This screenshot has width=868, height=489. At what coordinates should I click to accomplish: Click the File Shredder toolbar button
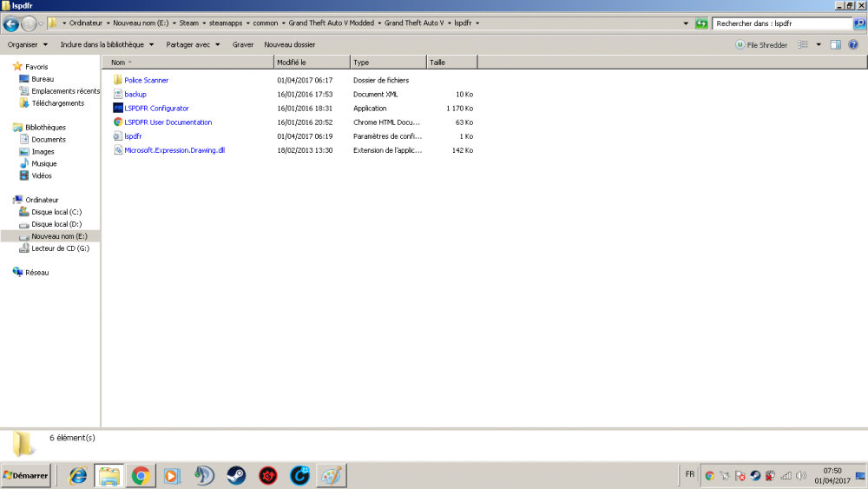pyautogui.click(x=761, y=45)
